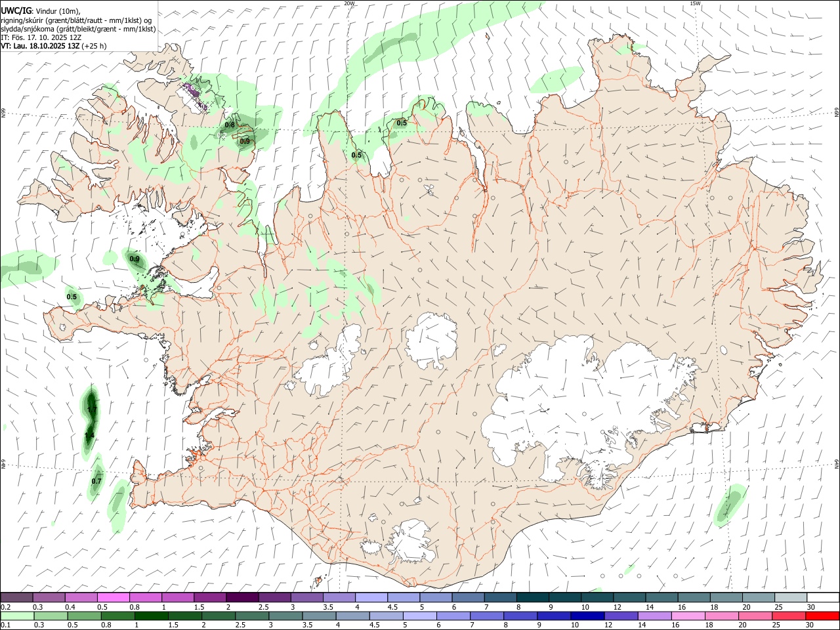This screenshot has height=630, width=840.
Task: Click the '0.2' label in the upper legend row
Action: tap(5, 607)
